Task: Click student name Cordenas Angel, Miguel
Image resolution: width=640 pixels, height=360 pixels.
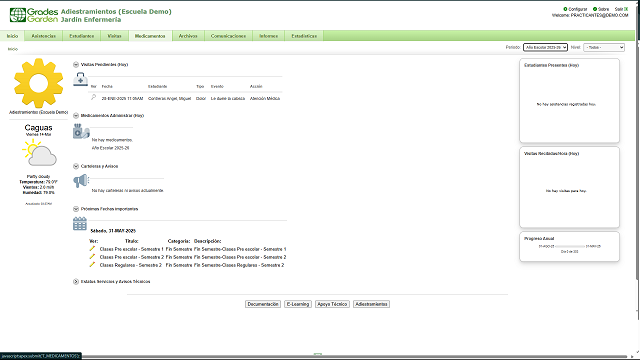Action: click(x=169, y=98)
